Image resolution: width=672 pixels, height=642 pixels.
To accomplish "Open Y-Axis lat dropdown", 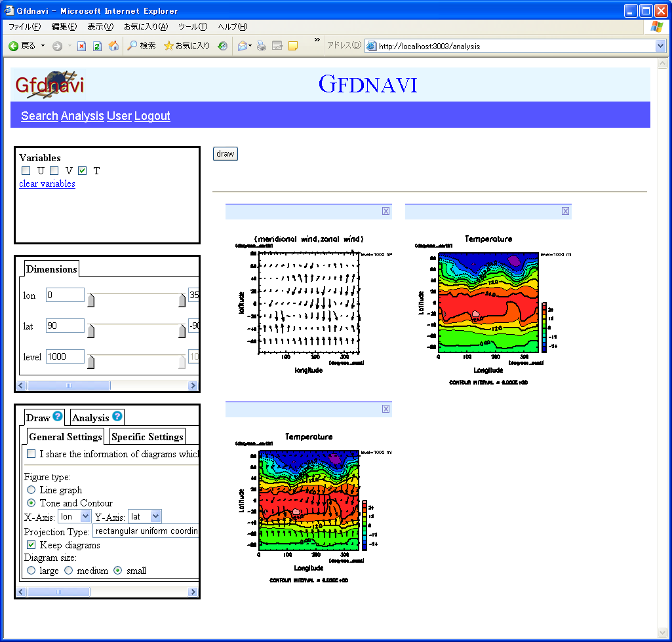I will point(144,516).
